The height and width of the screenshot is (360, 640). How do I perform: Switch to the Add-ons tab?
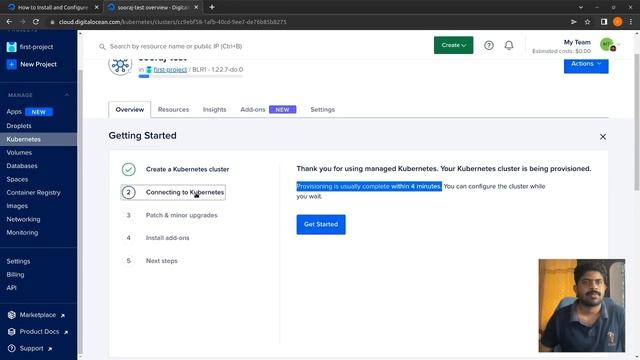coord(268,110)
